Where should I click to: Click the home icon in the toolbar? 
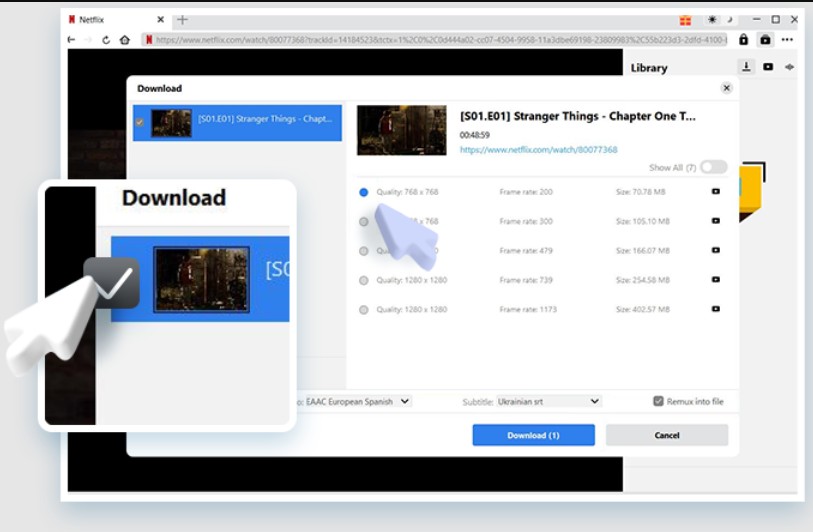124,40
